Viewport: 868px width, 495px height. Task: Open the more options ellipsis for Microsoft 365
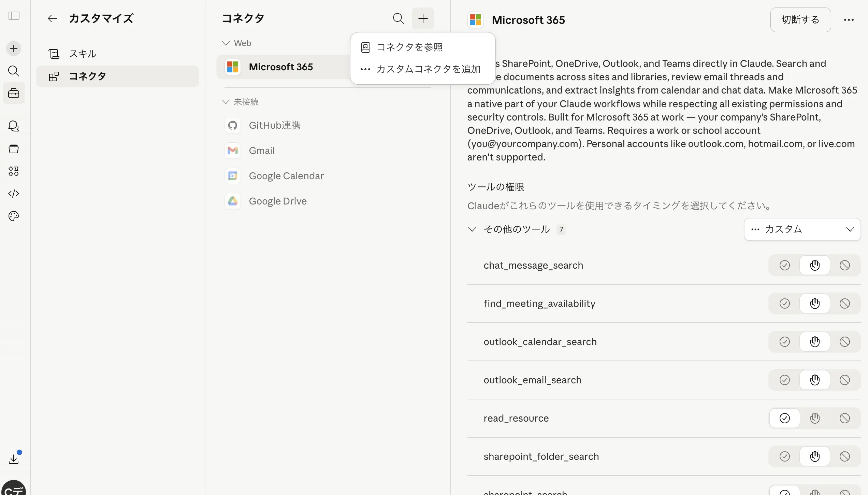(849, 20)
